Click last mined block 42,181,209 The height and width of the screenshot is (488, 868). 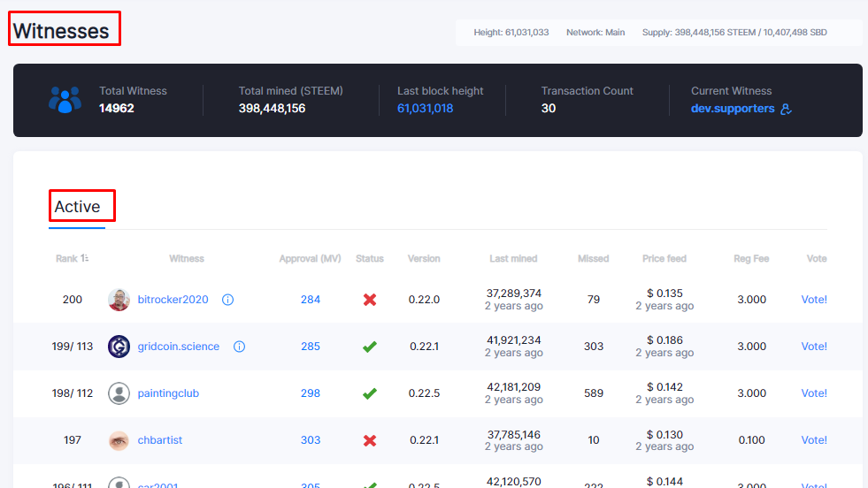pos(514,387)
